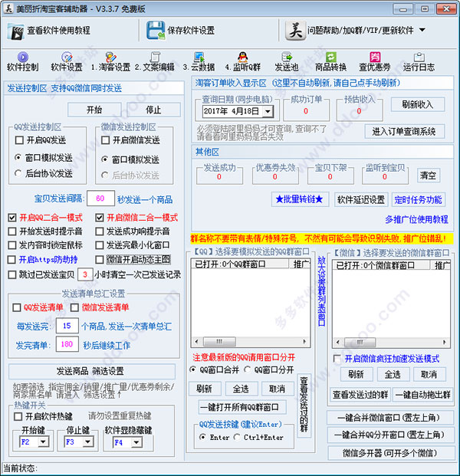The width and height of the screenshot is (460, 476).
Task: Open the 4.监听Q群 penguin icon
Action: pos(242,57)
